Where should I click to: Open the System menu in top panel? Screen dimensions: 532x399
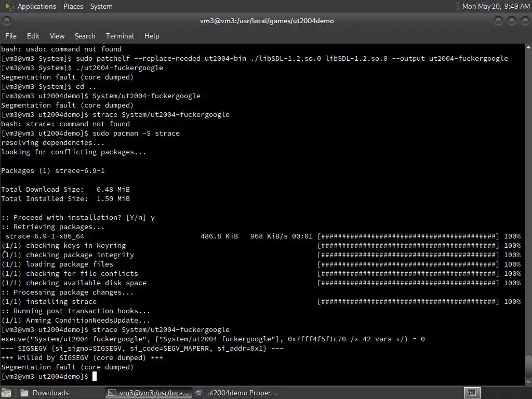coord(101,6)
